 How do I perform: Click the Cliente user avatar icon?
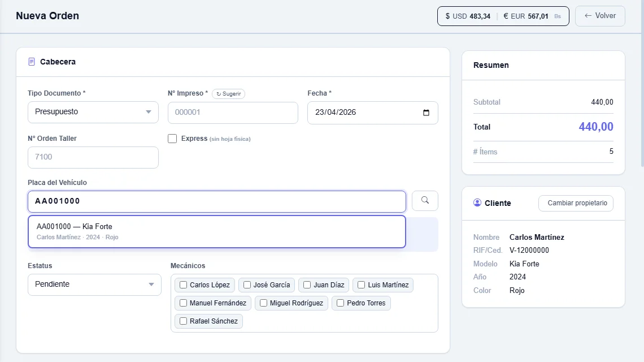click(x=477, y=202)
